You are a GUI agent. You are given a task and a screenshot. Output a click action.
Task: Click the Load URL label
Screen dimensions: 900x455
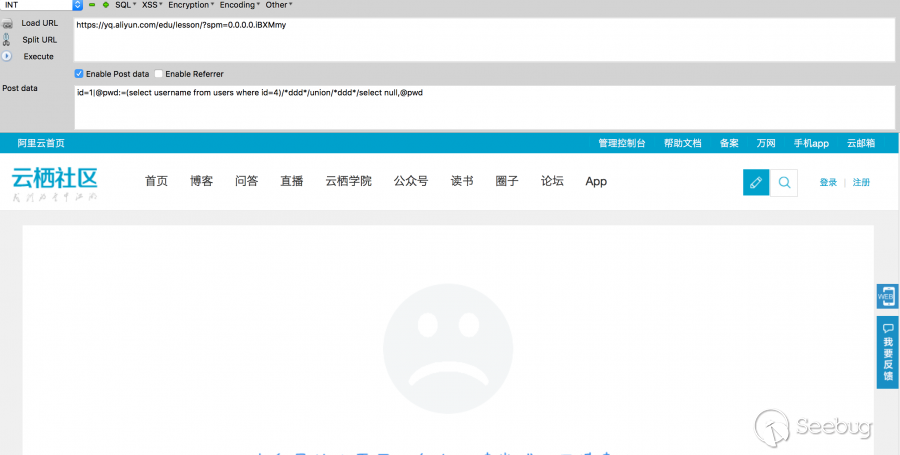pyautogui.click(x=40, y=23)
